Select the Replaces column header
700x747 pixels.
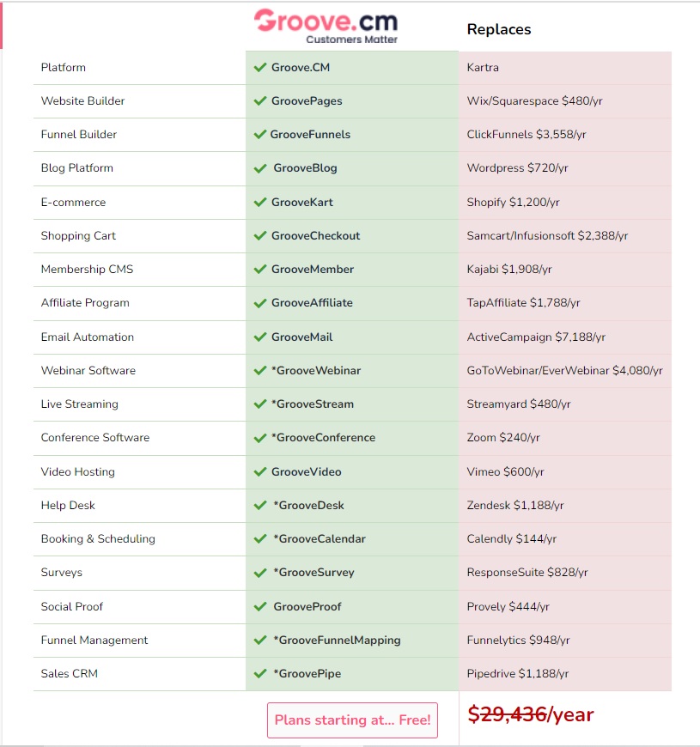(x=499, y=29)
